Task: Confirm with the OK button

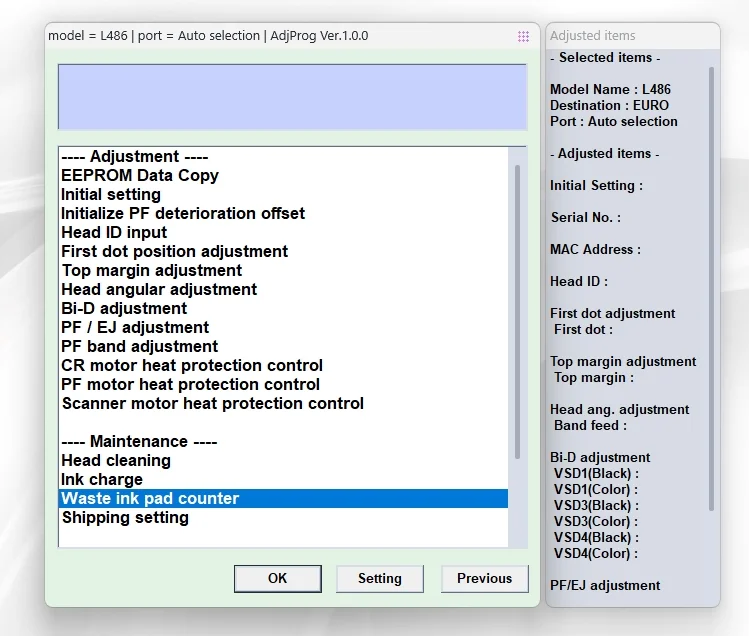Action: 278,579
